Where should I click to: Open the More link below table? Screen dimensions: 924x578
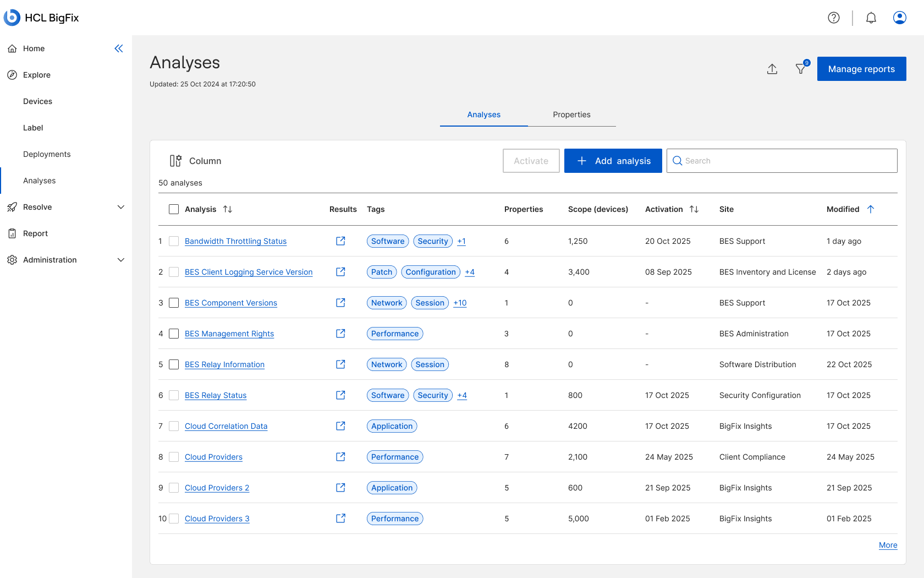(888, 545)
